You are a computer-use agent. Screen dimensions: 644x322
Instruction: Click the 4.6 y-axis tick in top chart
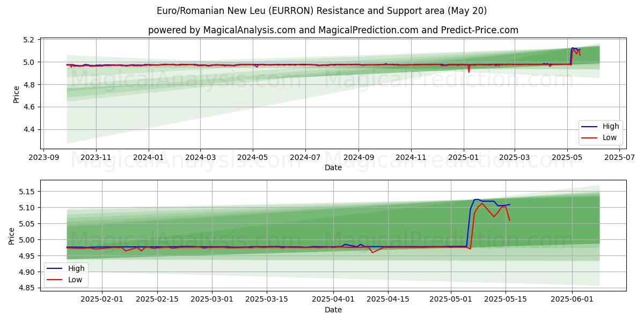(x=29, y=107)
